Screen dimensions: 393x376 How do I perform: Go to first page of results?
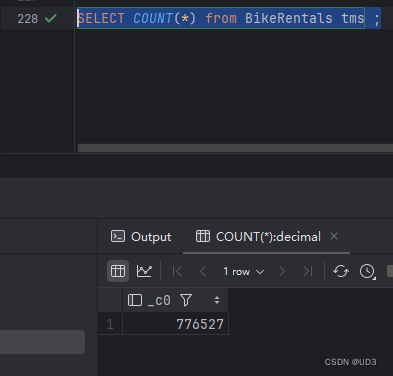[177, 271]
